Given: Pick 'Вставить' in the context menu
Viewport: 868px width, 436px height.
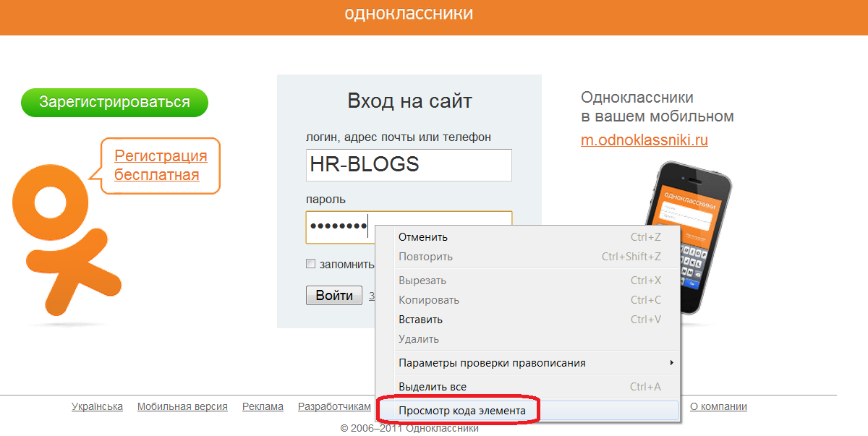Looking at the screenshot, I should [x=528, y=320].
